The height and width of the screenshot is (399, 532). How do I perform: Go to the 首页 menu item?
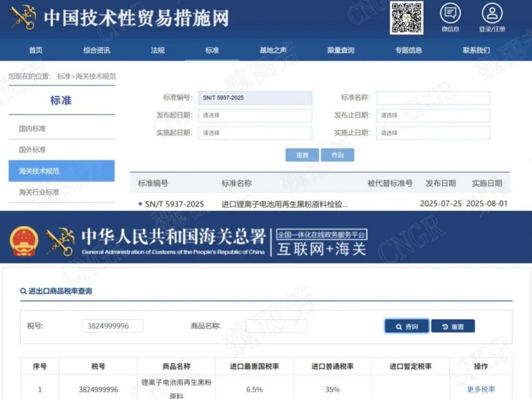[x=35, y=49]
